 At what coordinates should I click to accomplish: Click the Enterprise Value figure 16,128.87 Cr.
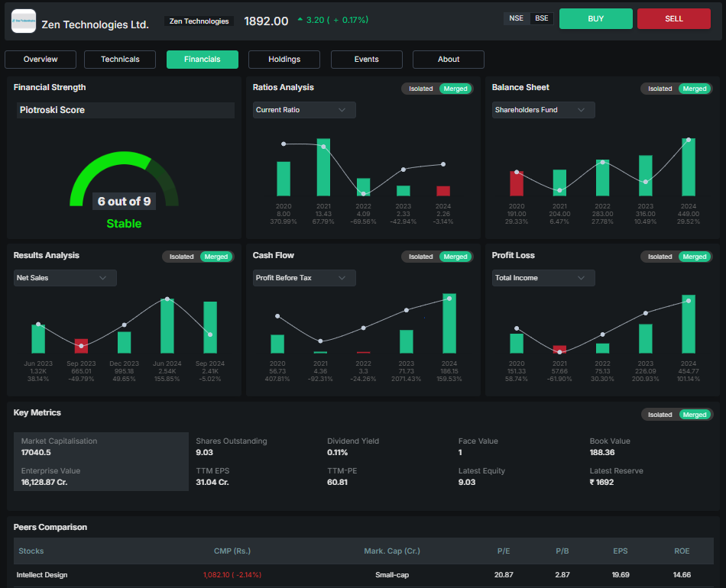coord(44,482)
